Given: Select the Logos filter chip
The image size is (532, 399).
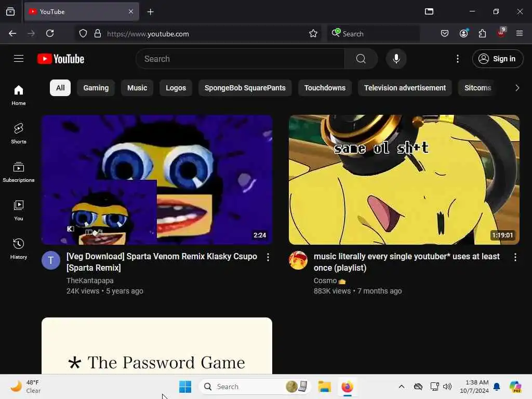Looking at the screenshot, I should pos(176,88).
